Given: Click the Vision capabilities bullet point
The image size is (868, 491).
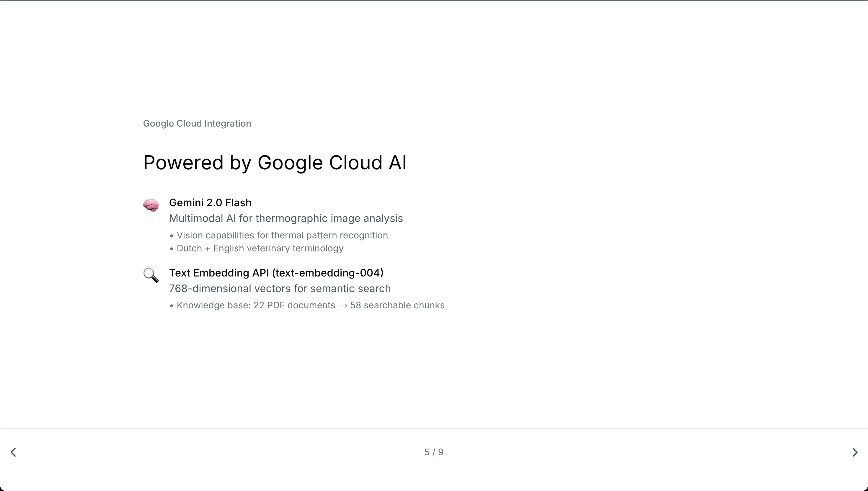Looking at the screenshot, I should tap(282, 235).
